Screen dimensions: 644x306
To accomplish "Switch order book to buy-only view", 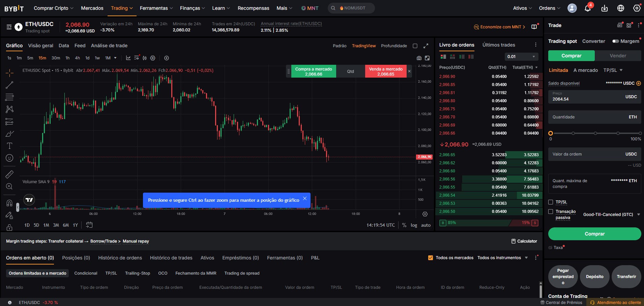I will [461, 57].
